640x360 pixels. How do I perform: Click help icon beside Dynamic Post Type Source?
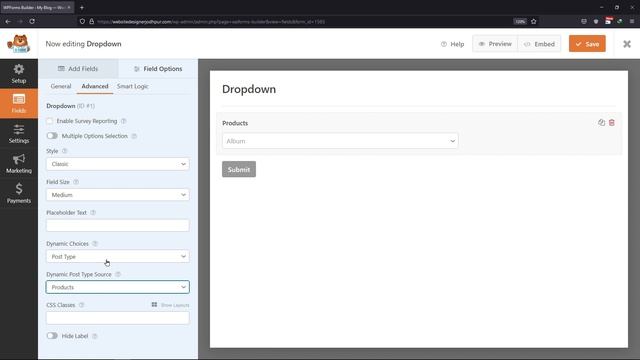click(118, 274)
